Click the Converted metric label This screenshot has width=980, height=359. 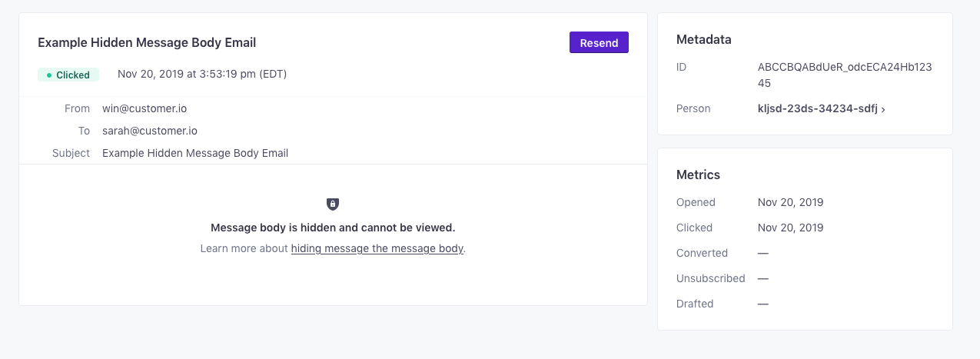[x=702, y=253]
